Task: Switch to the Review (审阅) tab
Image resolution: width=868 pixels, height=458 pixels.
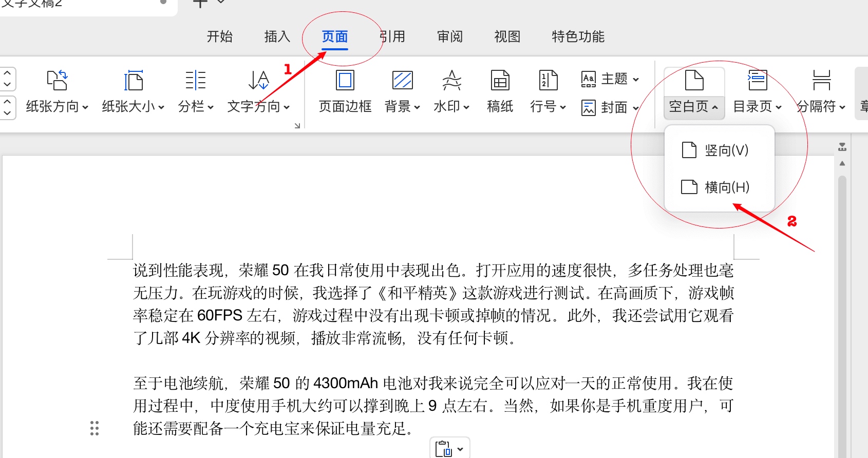Action: [x=450, y=36]
